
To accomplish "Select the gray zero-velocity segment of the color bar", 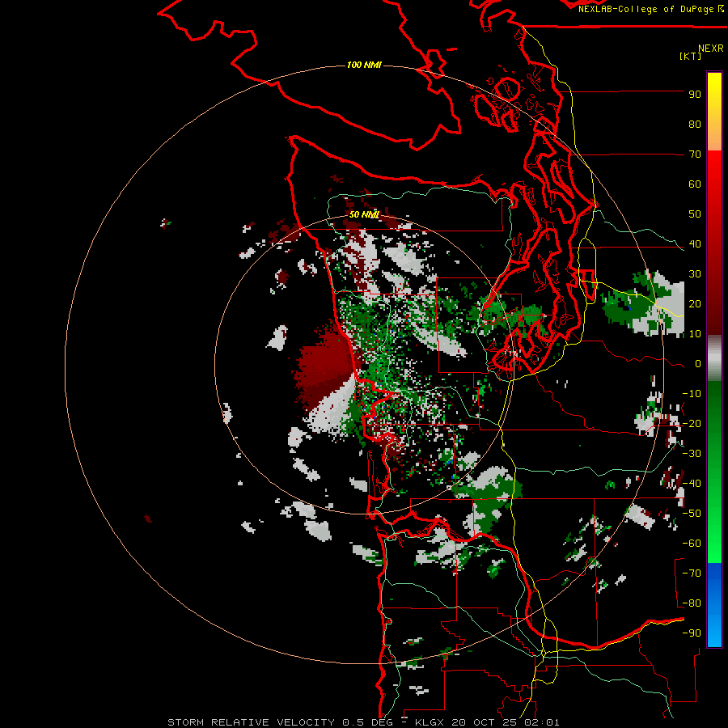I will 714,358.
